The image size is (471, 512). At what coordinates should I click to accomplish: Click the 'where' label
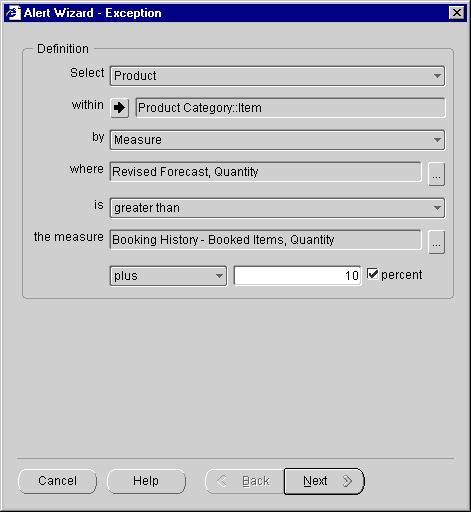coord(87,169)
